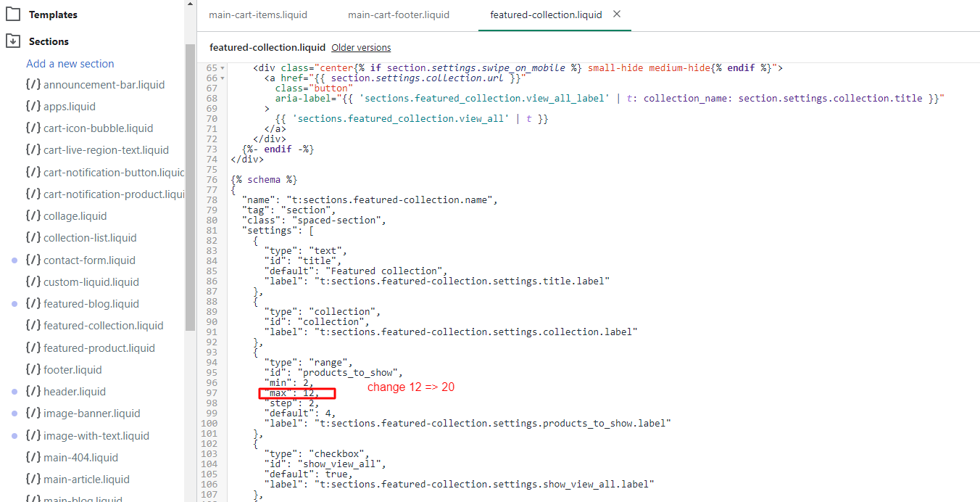Fold code at line 65
This screenshot has height=502, width=980.
tap(223, 68)
